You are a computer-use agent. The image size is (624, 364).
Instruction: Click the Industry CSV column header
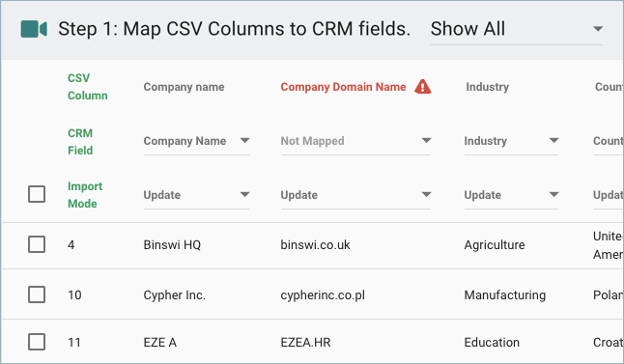coord(488,87)
